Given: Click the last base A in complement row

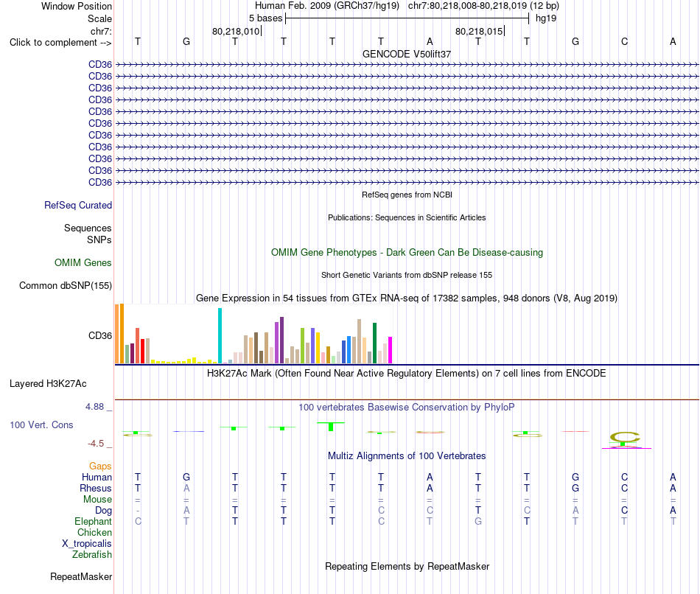Looking at the screenshot, I should pyautogui.click(x=673, y=41).
